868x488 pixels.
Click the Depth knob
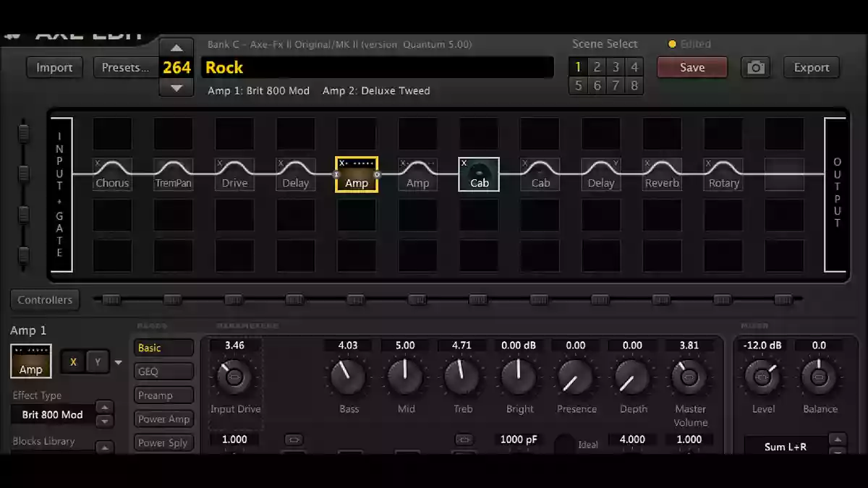pos(632,377)
